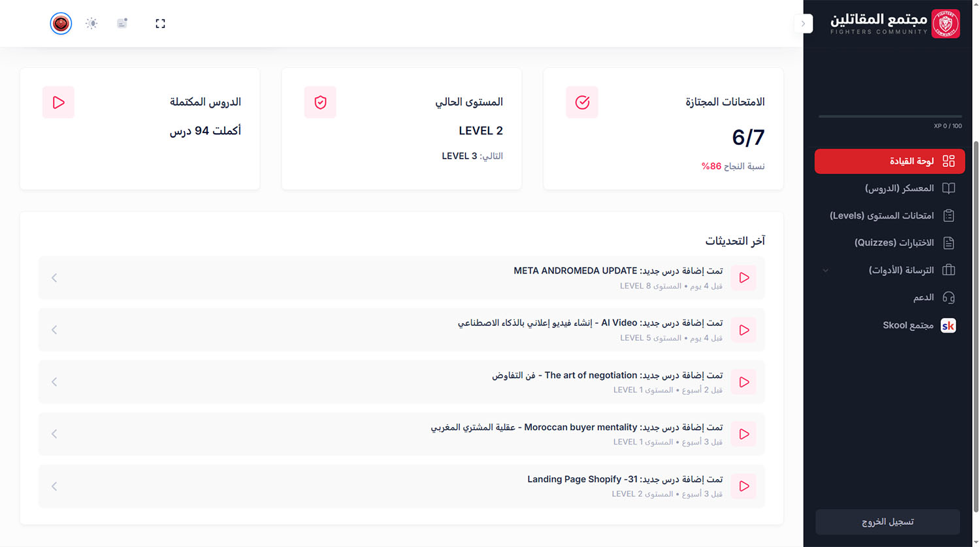Screen dimensions: 980x547
Task: Select لوحة القيادة dashboard menu item
Action: tap(889, 161)
